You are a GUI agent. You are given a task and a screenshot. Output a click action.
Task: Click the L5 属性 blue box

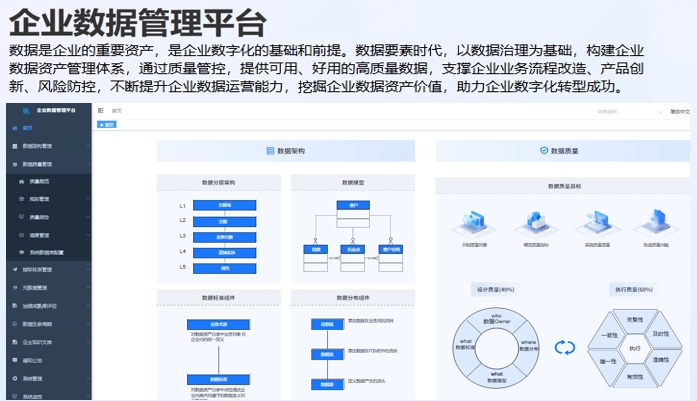click(224, 268)
